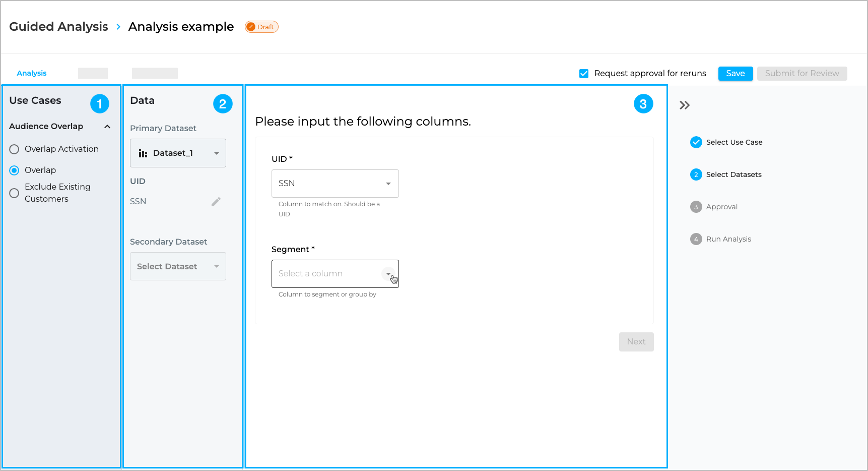Click the Select Use Case checkmark icon
Image resolution: width=868 pixels, height=471 pixels.
(x=696, y=142)
